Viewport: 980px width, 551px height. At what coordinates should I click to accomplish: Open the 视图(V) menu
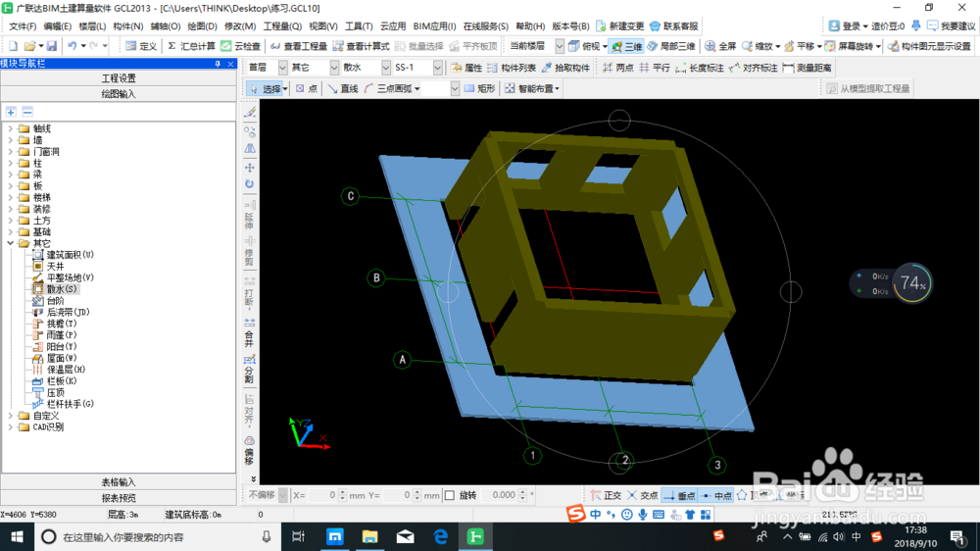[323, 26]
